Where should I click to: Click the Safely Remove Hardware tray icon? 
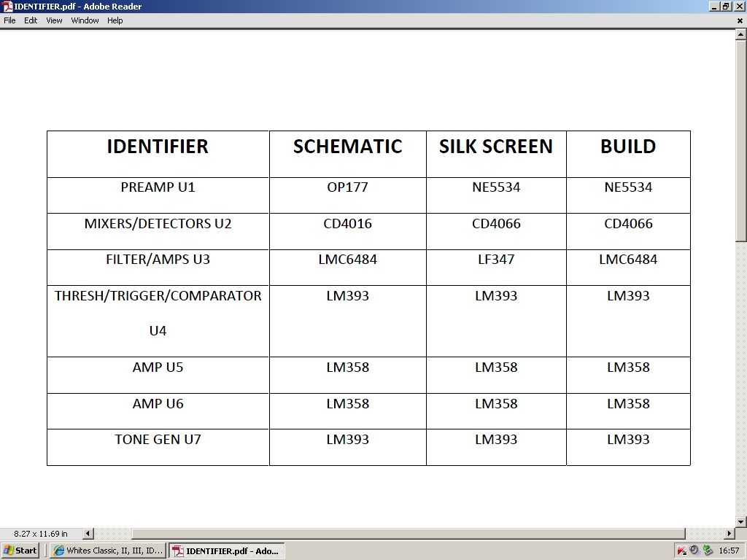[708, 551]
